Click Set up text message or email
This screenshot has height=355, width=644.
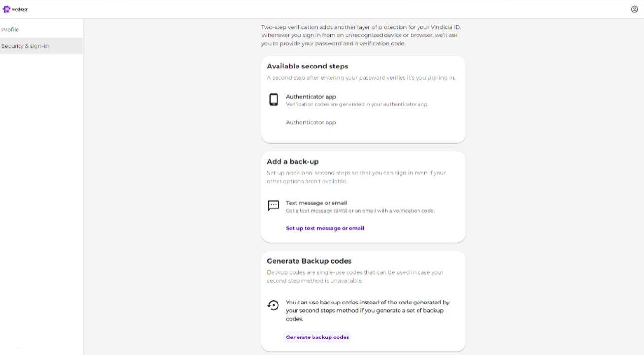tap(325, 228)
